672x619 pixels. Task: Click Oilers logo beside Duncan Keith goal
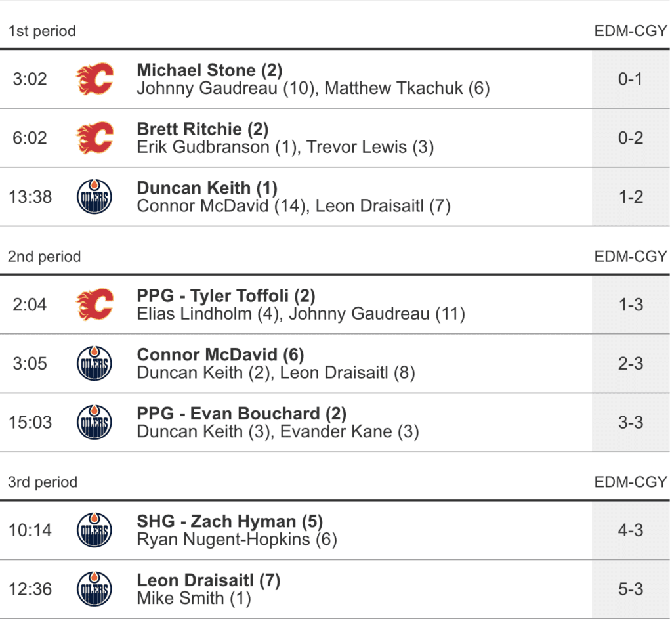(x=94, y=197)
